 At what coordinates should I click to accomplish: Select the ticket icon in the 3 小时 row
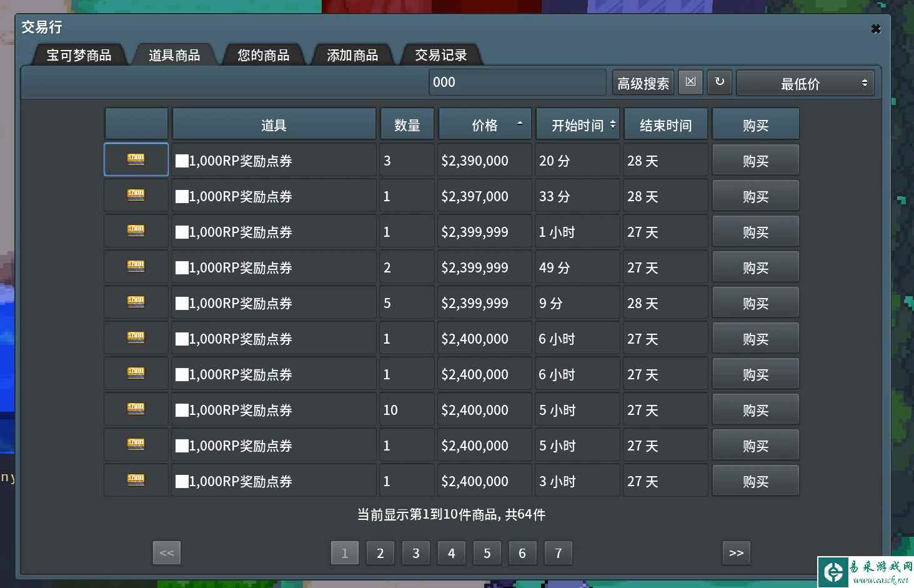coord(136,480)
